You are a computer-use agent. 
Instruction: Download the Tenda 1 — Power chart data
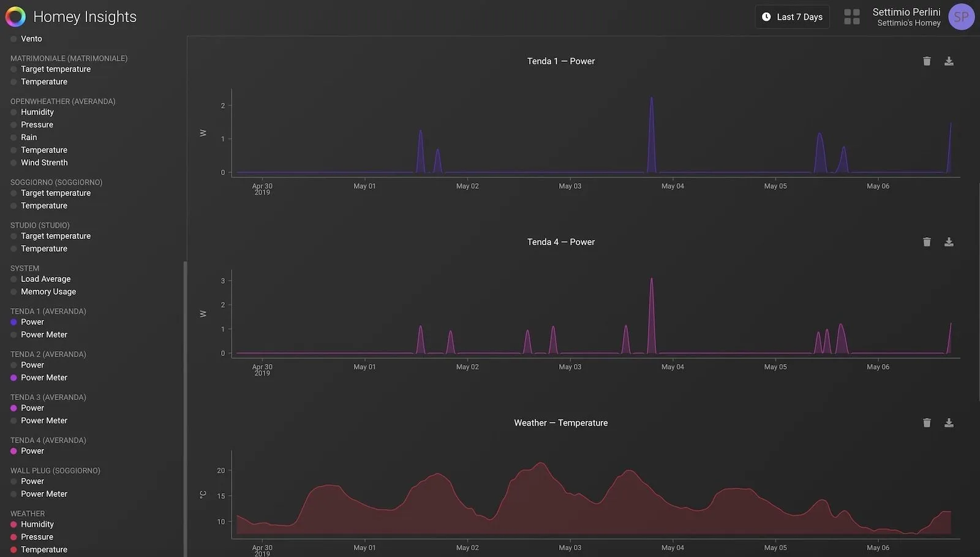[949, 61]
